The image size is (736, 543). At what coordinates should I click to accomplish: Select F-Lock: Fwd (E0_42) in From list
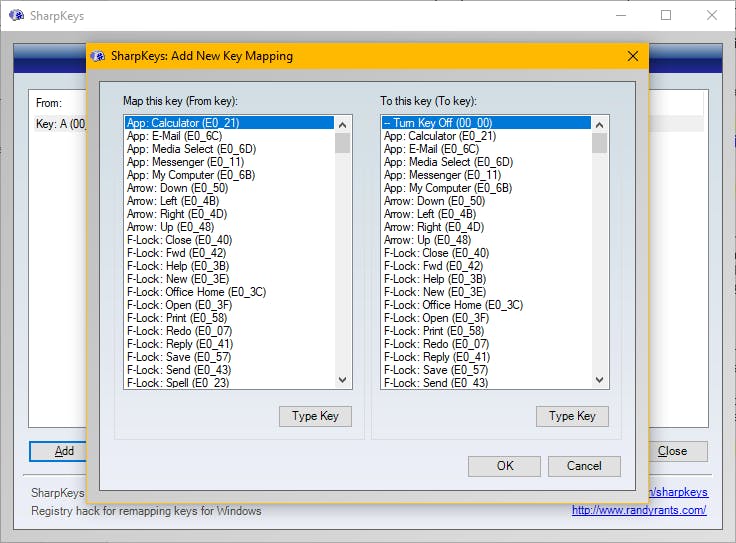(230, 253)
